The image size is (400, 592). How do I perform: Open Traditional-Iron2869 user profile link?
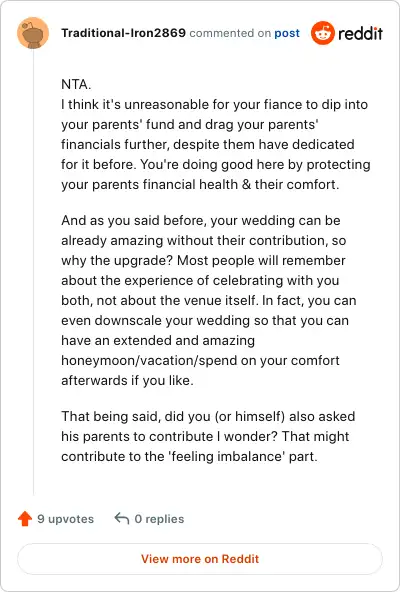(123, 33)
